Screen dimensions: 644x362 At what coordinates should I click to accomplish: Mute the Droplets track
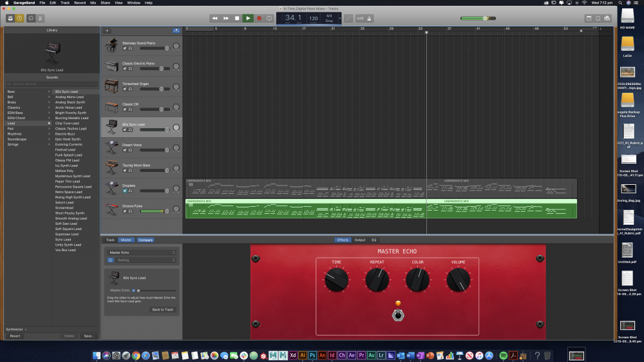(x=125, y=191)
